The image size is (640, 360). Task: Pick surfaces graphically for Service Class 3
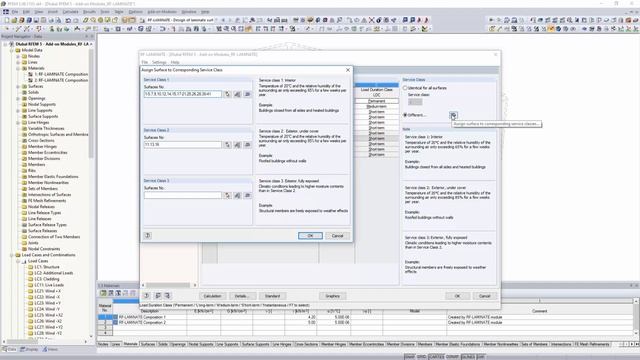click(x=228, y=196)
